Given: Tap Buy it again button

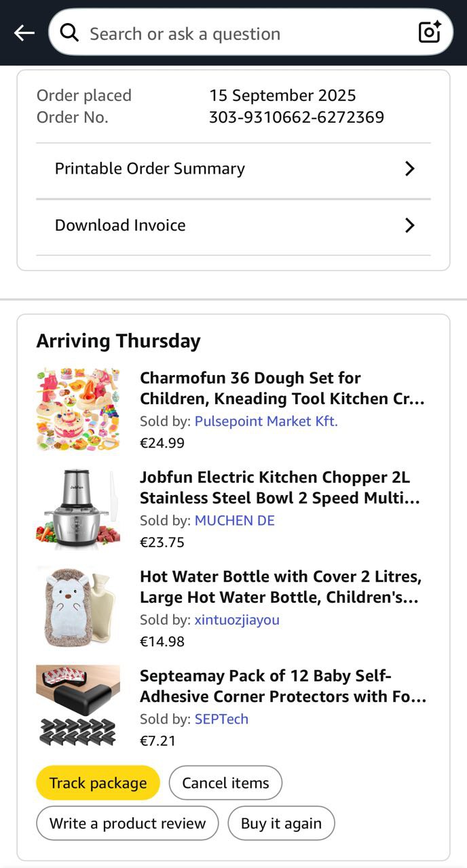Looking at the screenshot, I should (x=281, y=823).
